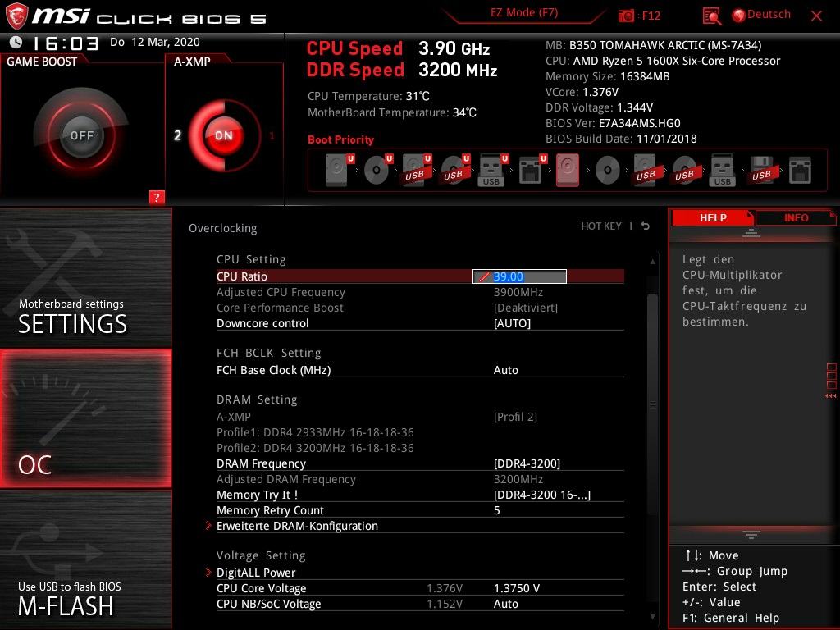Pick the legacy USB key boot icon
Image resolution: width=840 pixels, height=630 pixels.
point(722,170)
